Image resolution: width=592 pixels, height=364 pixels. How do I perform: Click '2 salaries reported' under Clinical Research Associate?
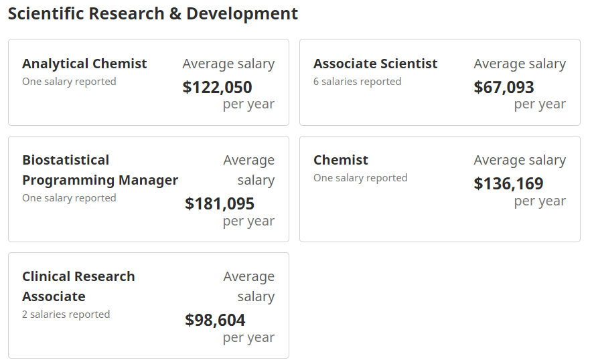click(x=66, y=314)
